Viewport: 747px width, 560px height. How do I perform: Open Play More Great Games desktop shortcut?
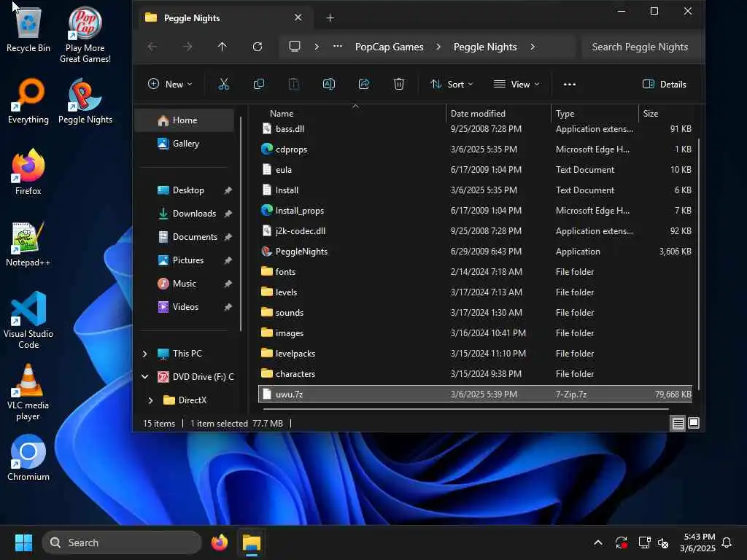pyautogui.click(x=85, y=35)
